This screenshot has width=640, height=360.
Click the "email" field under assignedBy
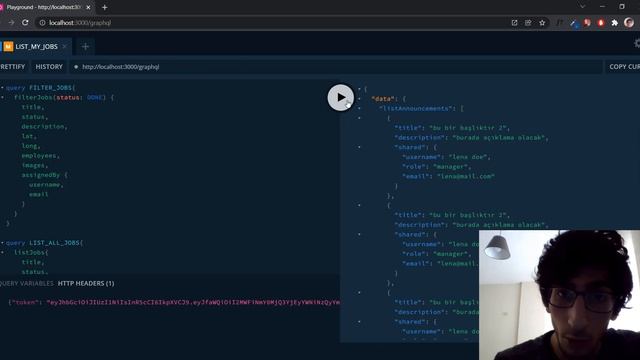[39, 194]
